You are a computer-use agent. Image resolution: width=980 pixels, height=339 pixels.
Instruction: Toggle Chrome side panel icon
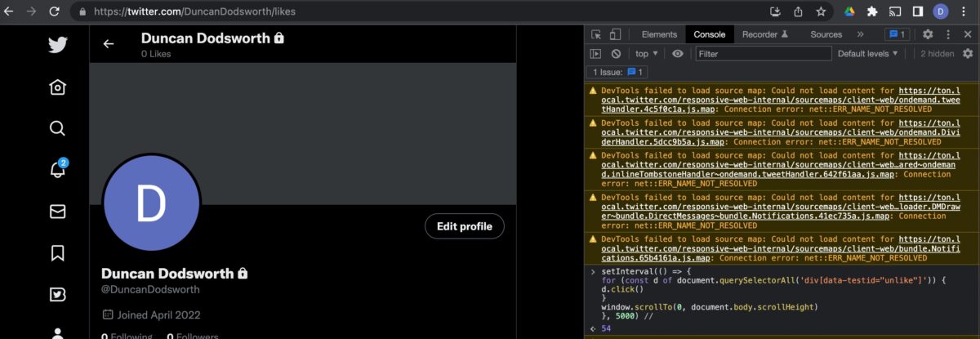(x=917, y=12)
